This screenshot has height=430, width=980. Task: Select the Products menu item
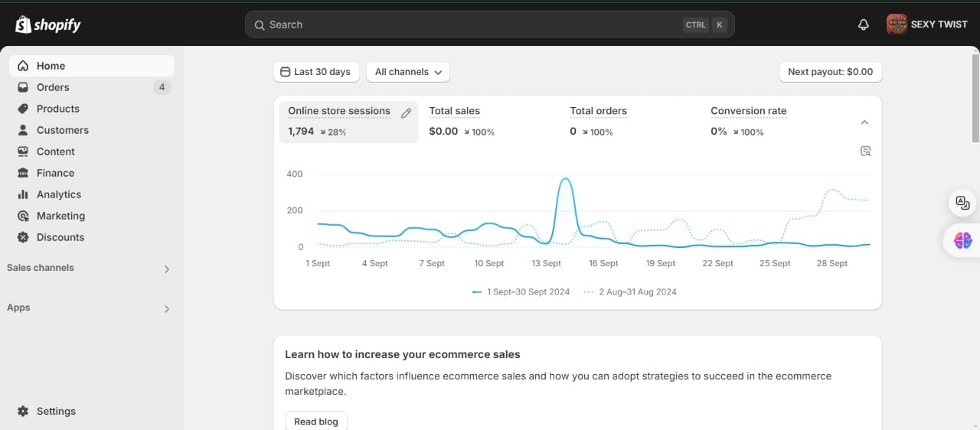tap(57, 109)
